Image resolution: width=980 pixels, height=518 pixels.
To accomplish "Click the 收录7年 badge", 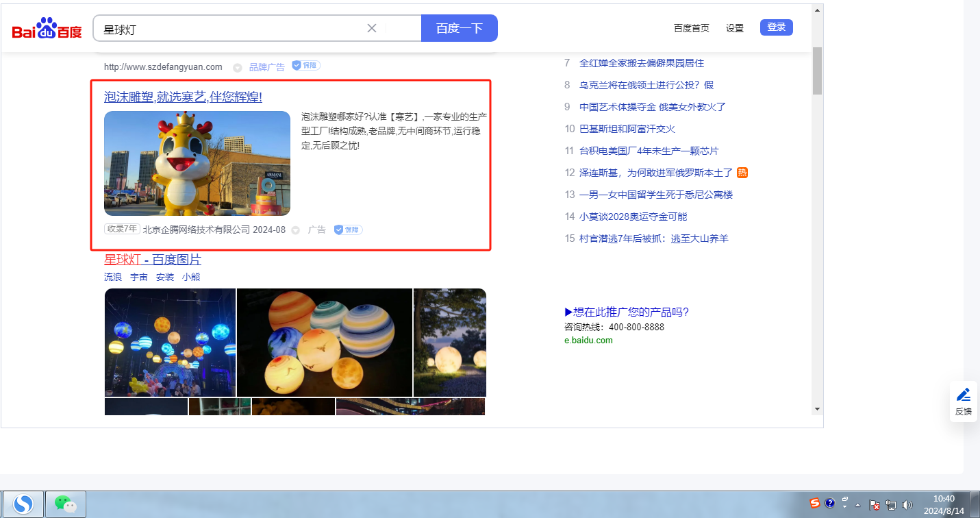I will coord(122,229).
